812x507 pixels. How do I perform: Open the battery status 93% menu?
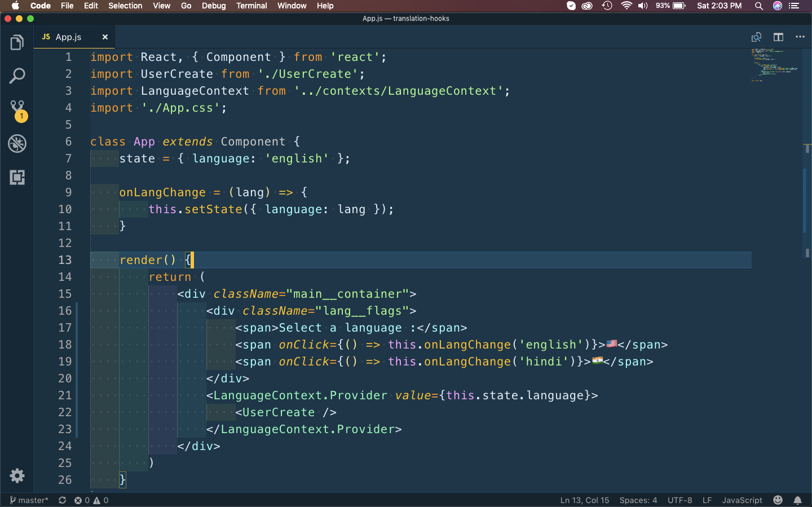670,6
